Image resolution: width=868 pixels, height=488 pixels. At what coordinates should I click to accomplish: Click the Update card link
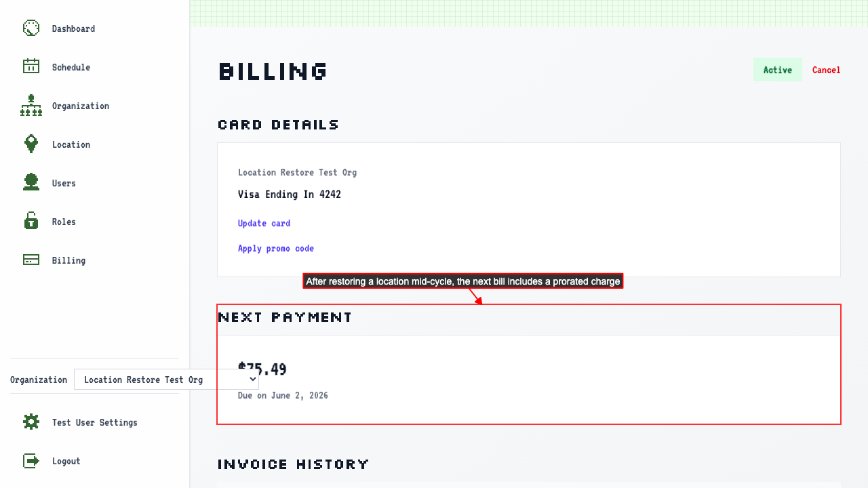264,223
